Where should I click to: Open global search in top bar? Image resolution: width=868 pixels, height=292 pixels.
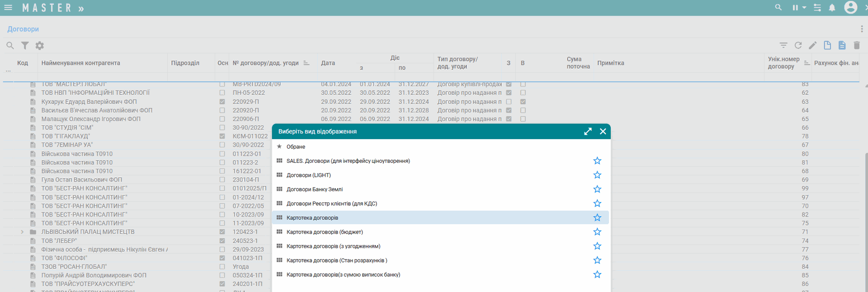point(778,7)
